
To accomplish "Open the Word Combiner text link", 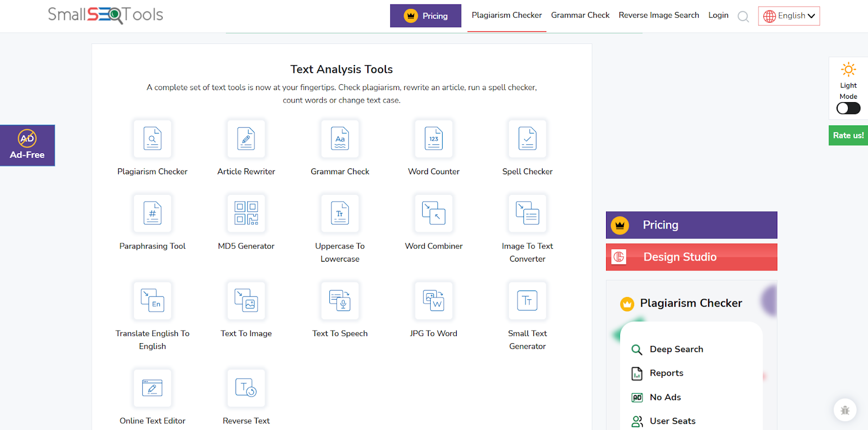I will tap(434, 246).
